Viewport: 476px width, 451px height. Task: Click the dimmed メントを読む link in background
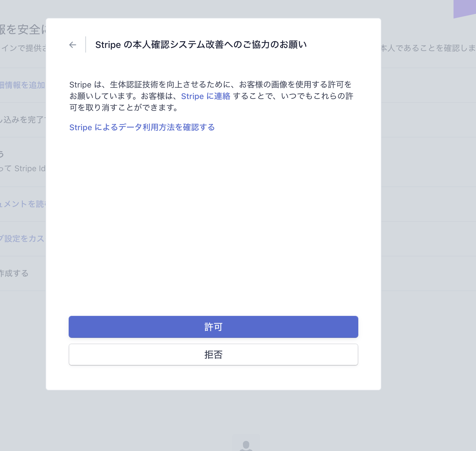pos(23,204)
